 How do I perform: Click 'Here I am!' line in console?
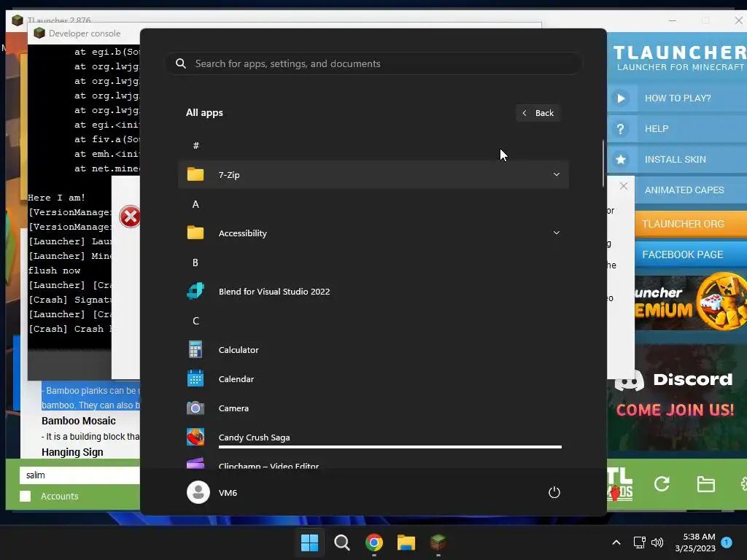[x=57, y=198]
